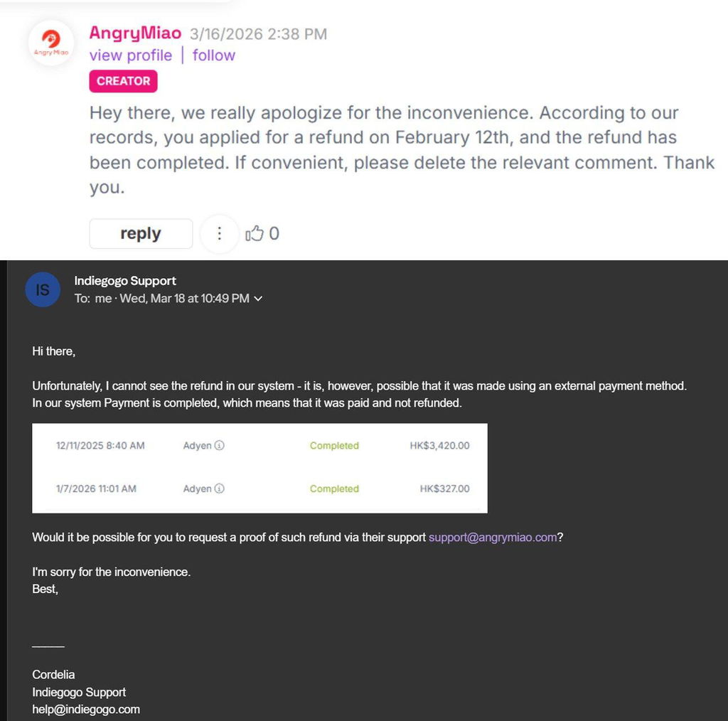Click the 12/11/2025 8:40 AM transaction date

100,445
